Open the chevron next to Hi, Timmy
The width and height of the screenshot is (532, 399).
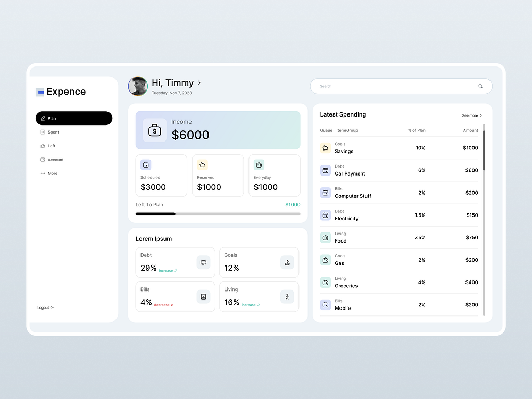coord(199,83)
